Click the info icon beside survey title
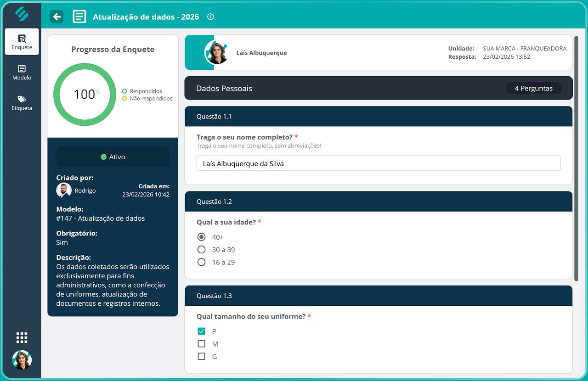Image resolution: width=588 pixels, height=381 pixels. click(210, 17)
